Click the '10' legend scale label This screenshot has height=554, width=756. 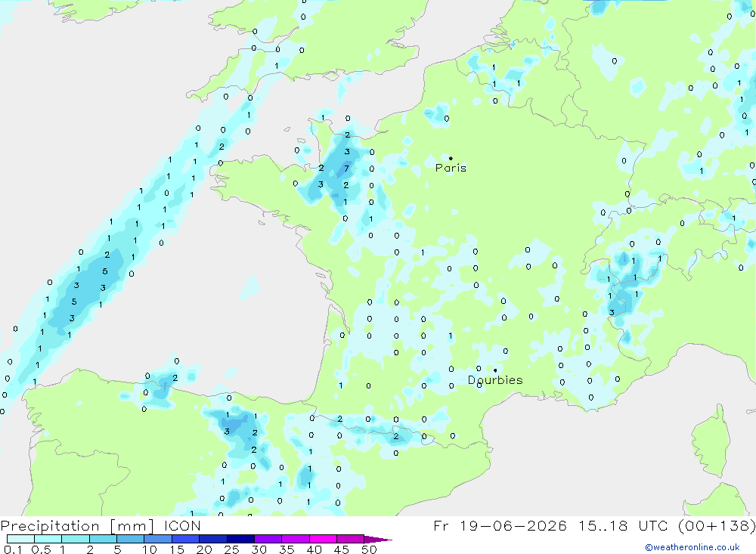pos(150,549)
